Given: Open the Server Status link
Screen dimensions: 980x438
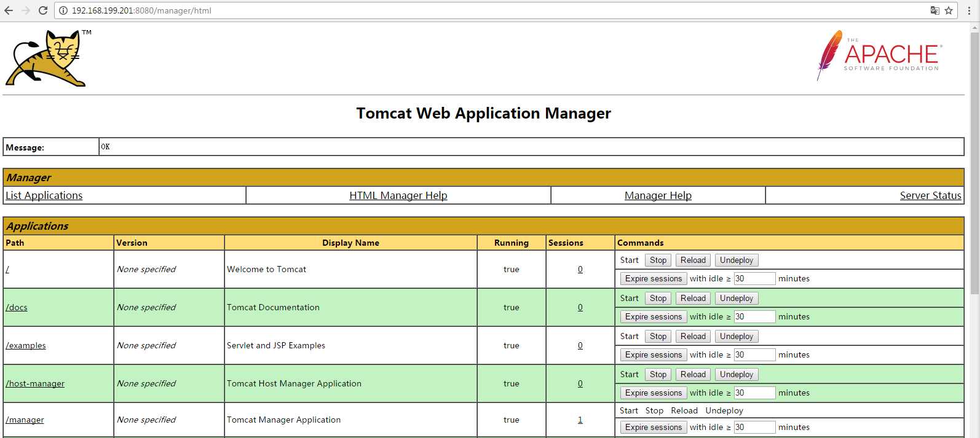Looking at the screenshot, I should tap(930, 195).
